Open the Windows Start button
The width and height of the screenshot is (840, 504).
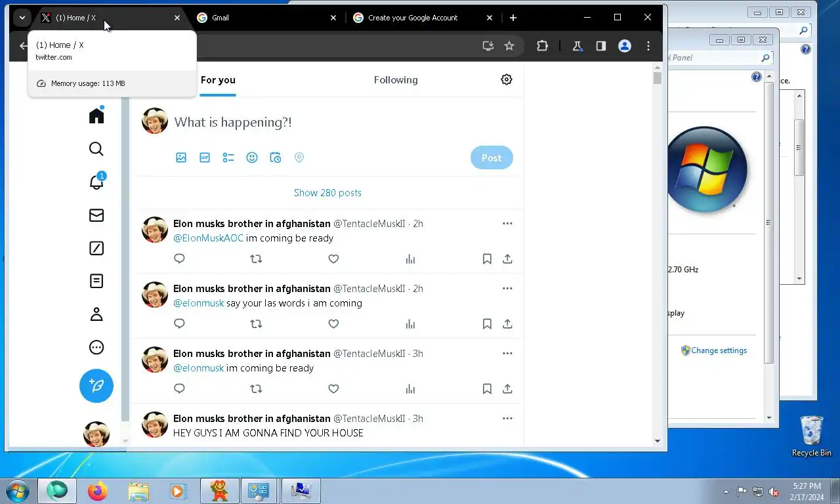[x=17, y=491]
